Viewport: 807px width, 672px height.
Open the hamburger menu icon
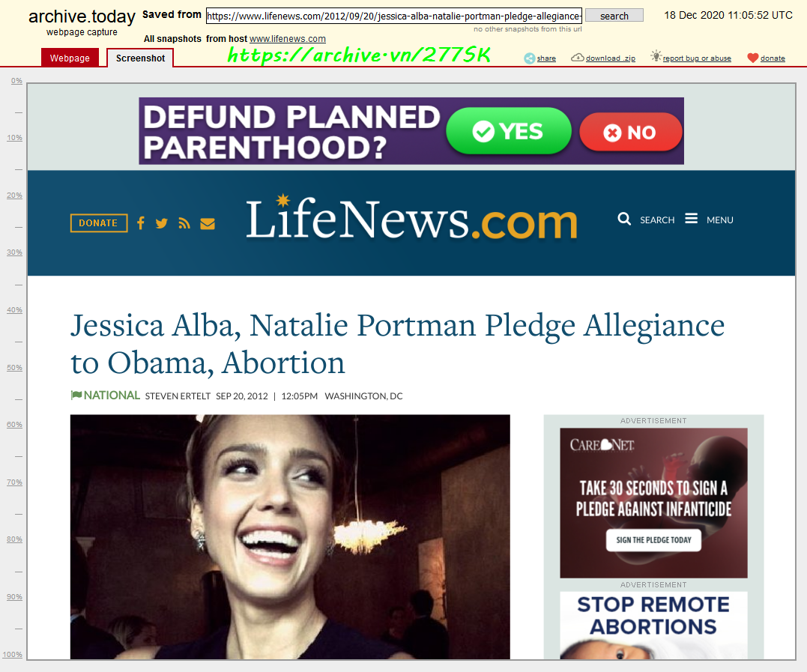(691, 219)
